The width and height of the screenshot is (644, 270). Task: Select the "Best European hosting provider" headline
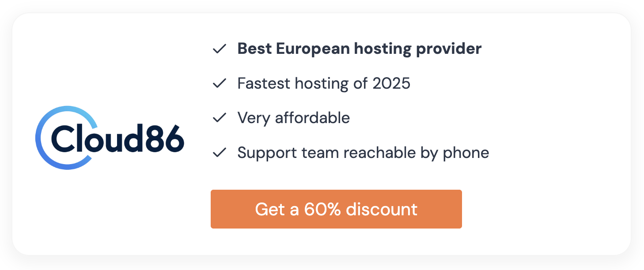(x=359, y=49)
